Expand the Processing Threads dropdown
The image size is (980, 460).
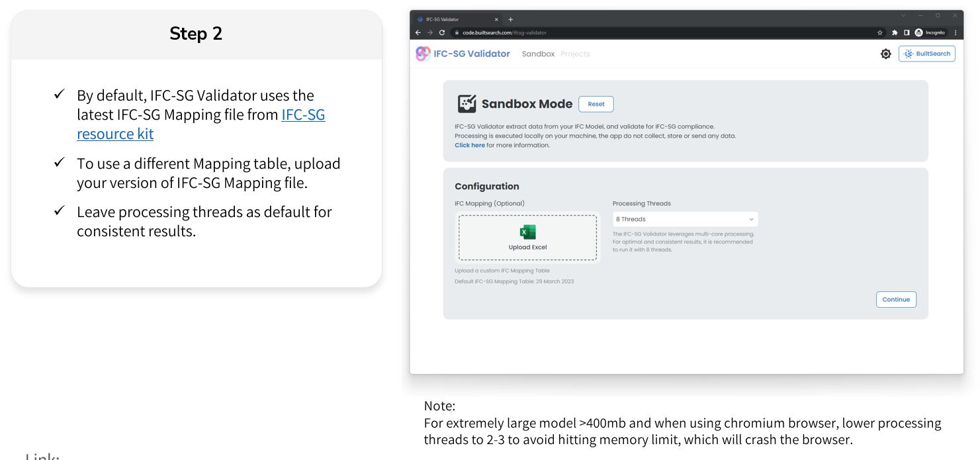click(685, 219)
